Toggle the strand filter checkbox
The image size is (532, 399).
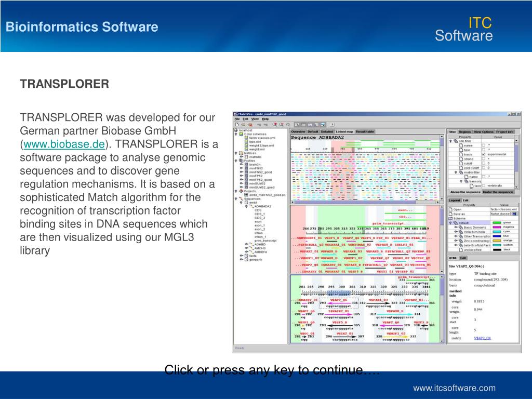coord(484,159)
